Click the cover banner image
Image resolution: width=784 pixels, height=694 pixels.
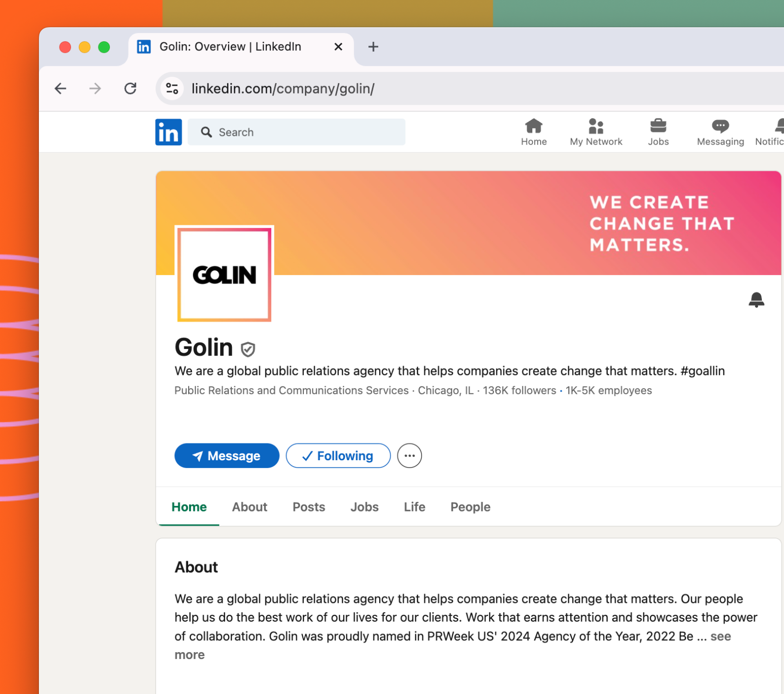[468, 223]
